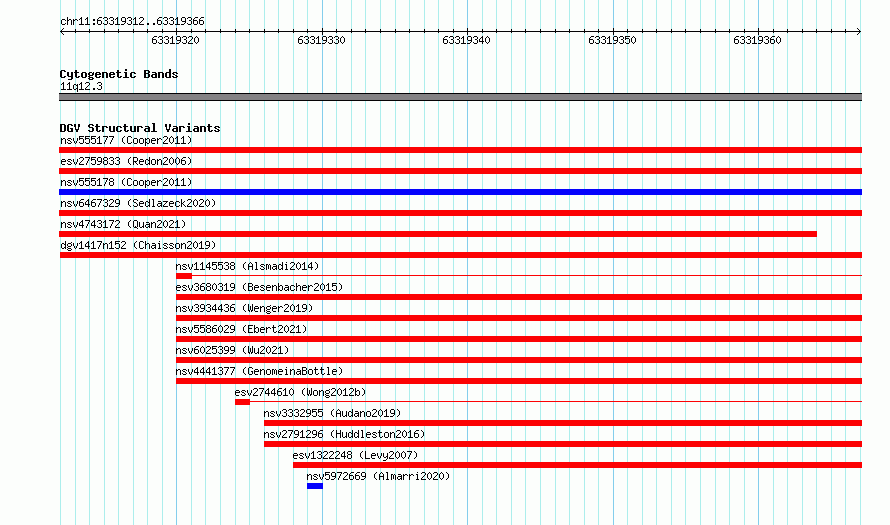
Task: Select nsv2791296 (Huddleston2016) label
Action: point(344,434)
